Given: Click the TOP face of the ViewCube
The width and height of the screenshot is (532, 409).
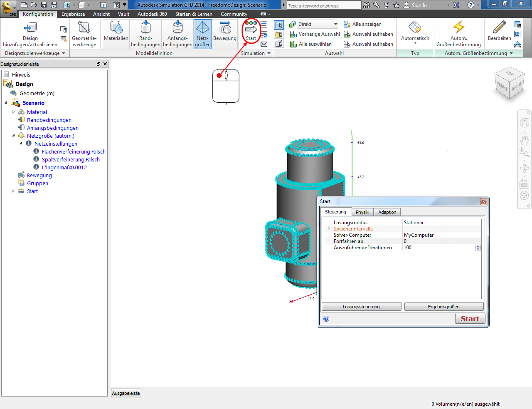Looking at the screenshot, I should pyautogui.click(x=510, y=74).
